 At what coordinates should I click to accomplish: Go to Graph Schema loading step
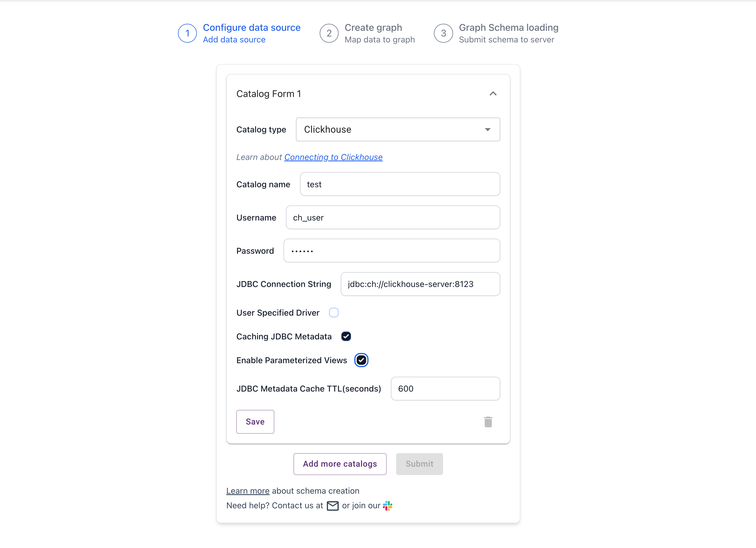pos(508,28)
